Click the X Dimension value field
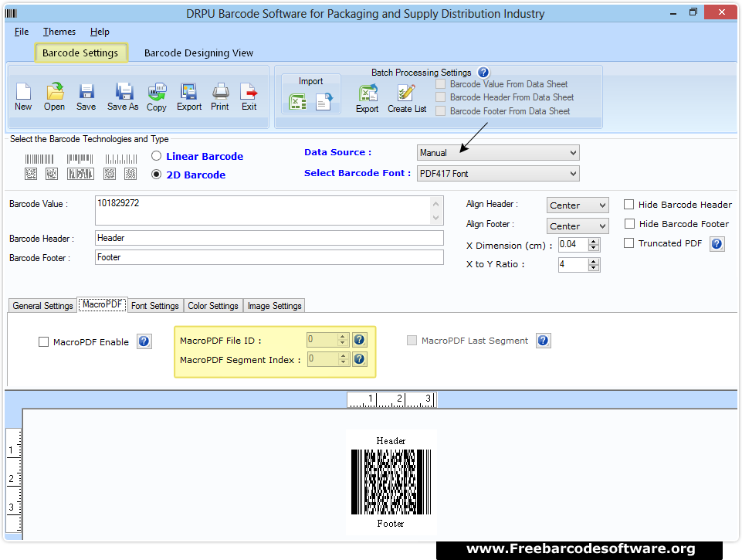Image resolution: width=742 pixels, height=560 pixels. point(573,244)
